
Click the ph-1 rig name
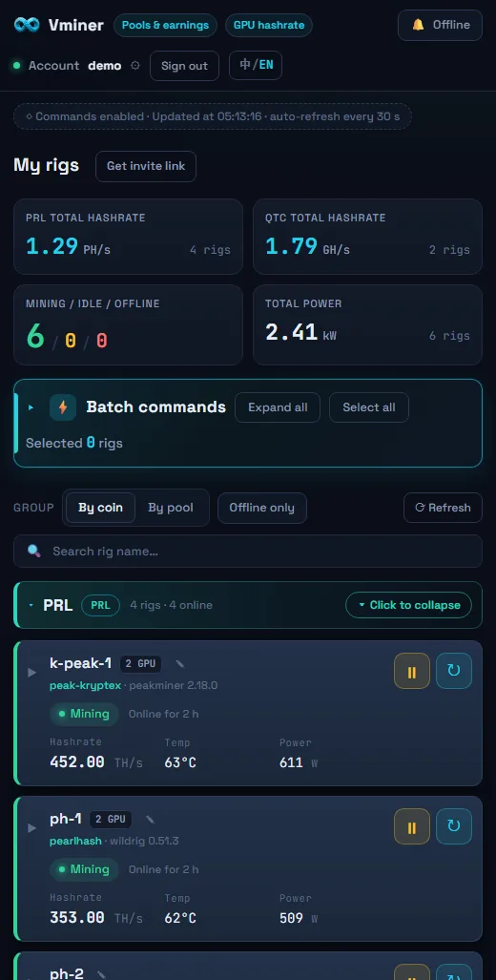click(x=66, y=819)
